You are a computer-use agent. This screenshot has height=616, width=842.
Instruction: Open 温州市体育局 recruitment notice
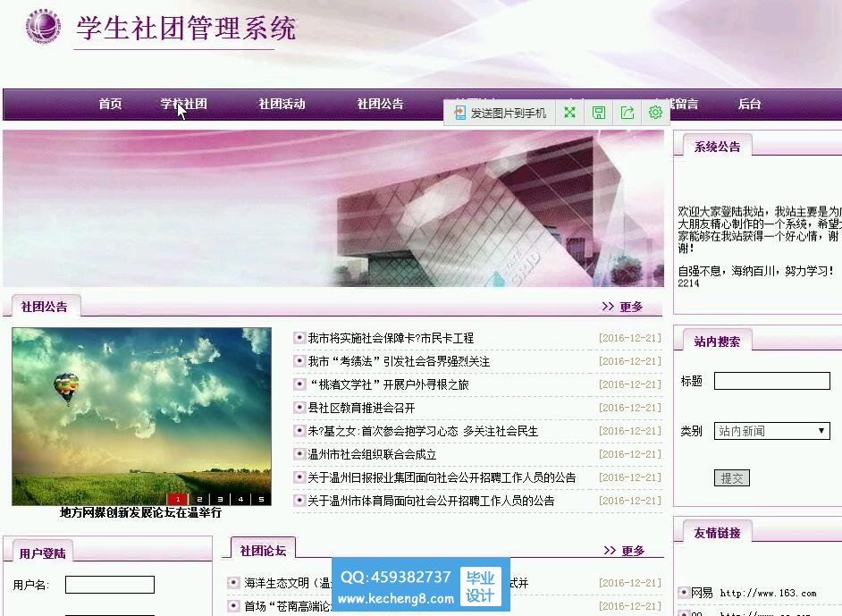pos(431,501)
